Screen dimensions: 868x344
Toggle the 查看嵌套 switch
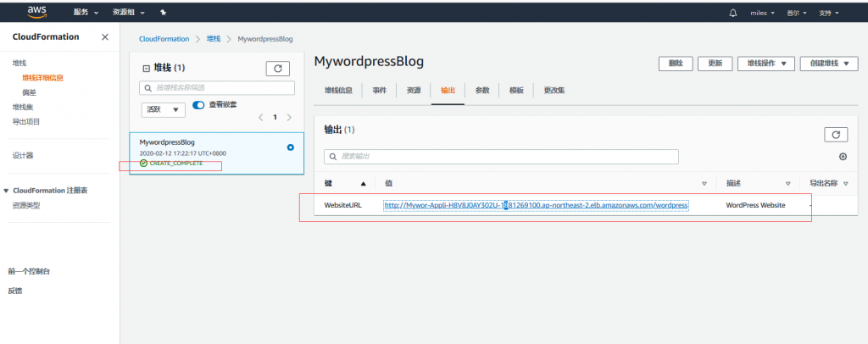coord(198,105)
